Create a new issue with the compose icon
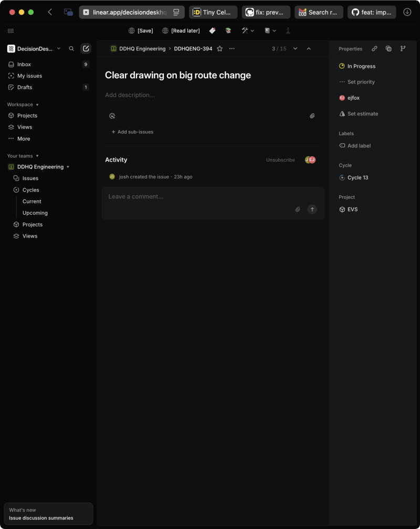 (x=86, y=48)
